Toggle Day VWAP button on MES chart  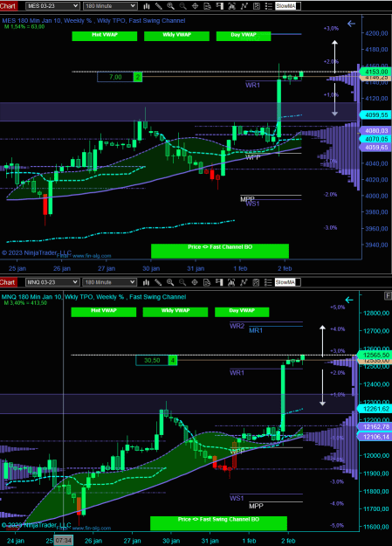(244, 36)
